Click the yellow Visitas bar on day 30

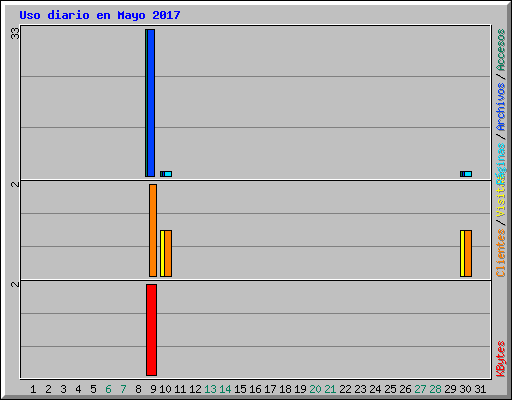[x=462, y=253]
